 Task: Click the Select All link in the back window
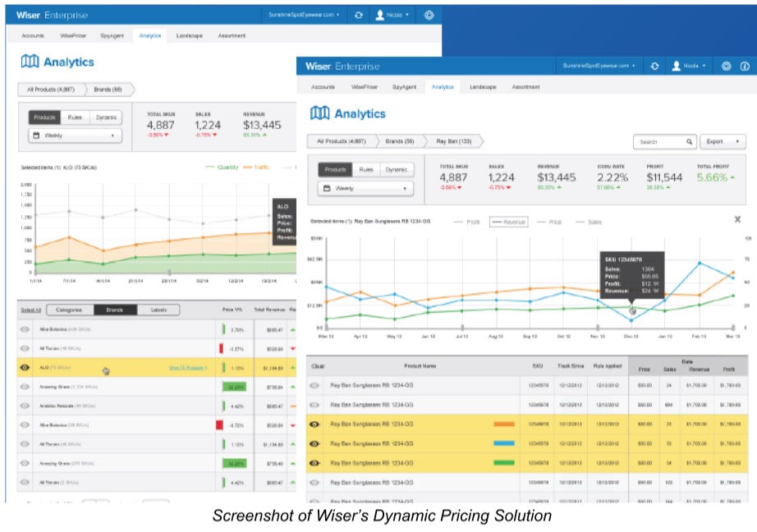(x=31, y=310)
